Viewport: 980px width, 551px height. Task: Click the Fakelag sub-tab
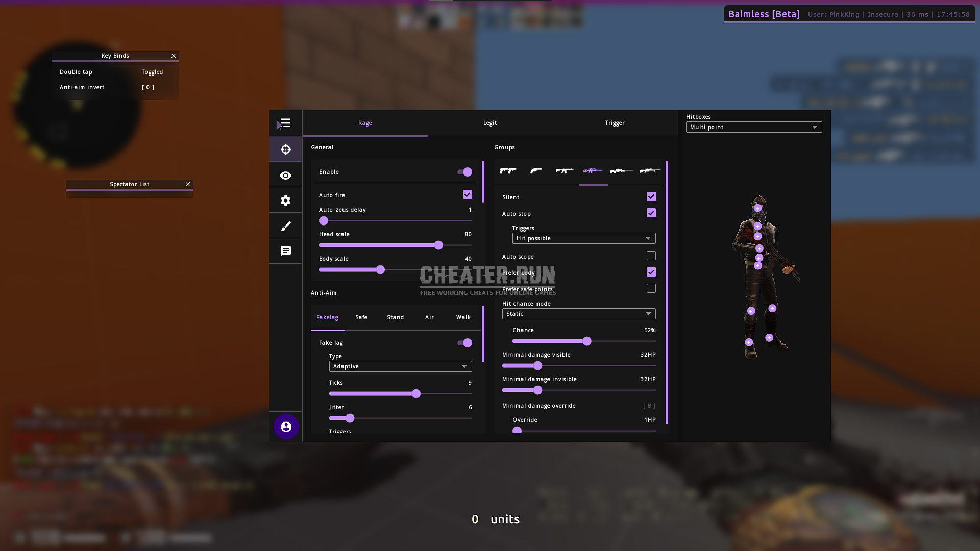click(328, 317)
